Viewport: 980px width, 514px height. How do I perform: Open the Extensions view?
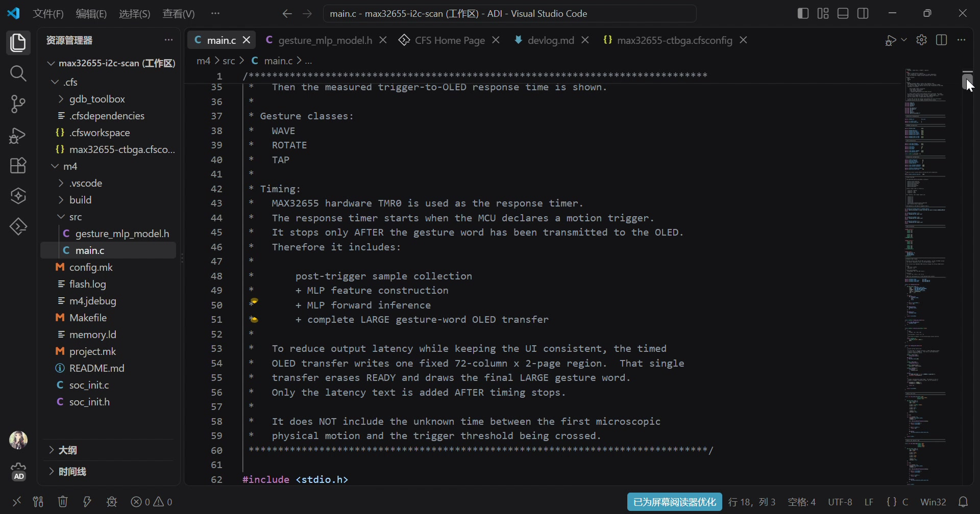[18, 166]
